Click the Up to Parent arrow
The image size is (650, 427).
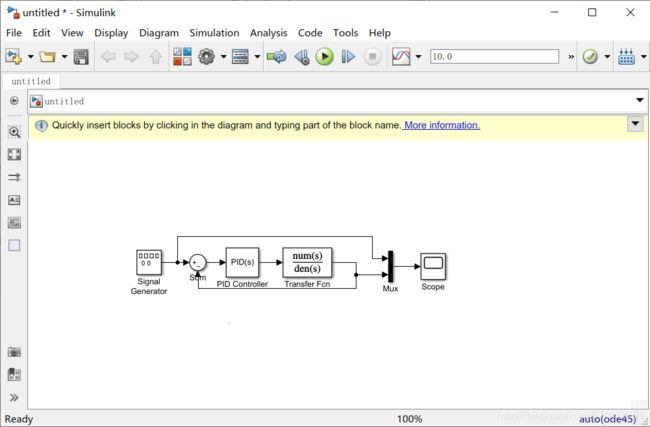(x=155, y=56)
